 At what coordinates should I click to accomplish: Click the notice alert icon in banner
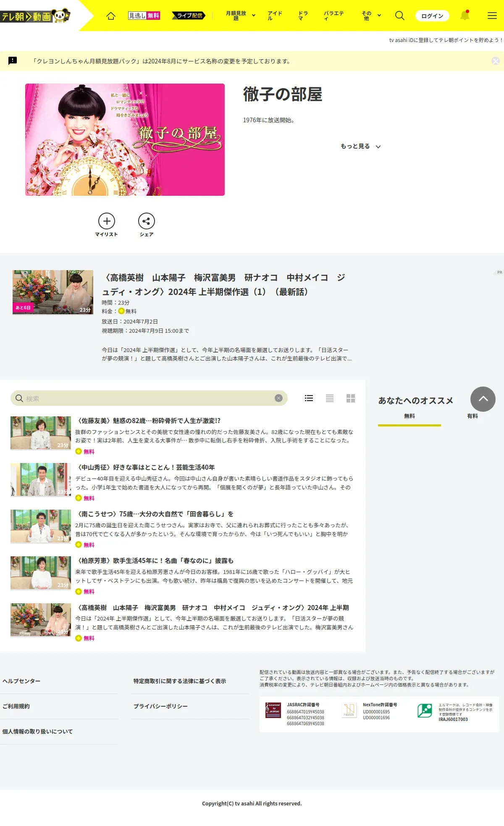click(13, 61)
